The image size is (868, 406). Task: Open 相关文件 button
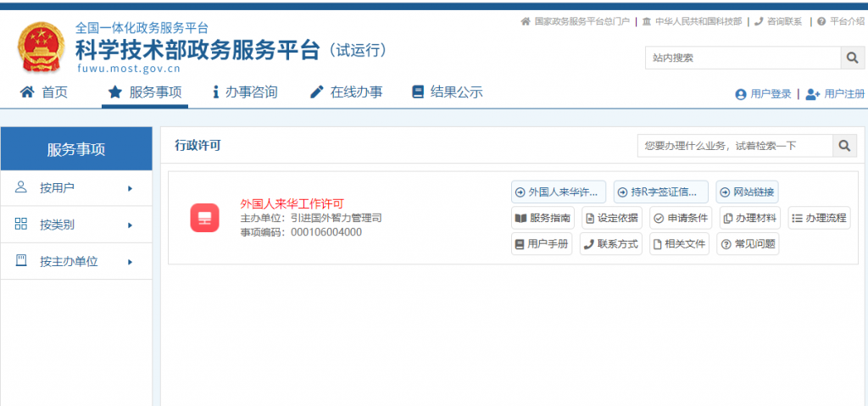pos(680,244)
